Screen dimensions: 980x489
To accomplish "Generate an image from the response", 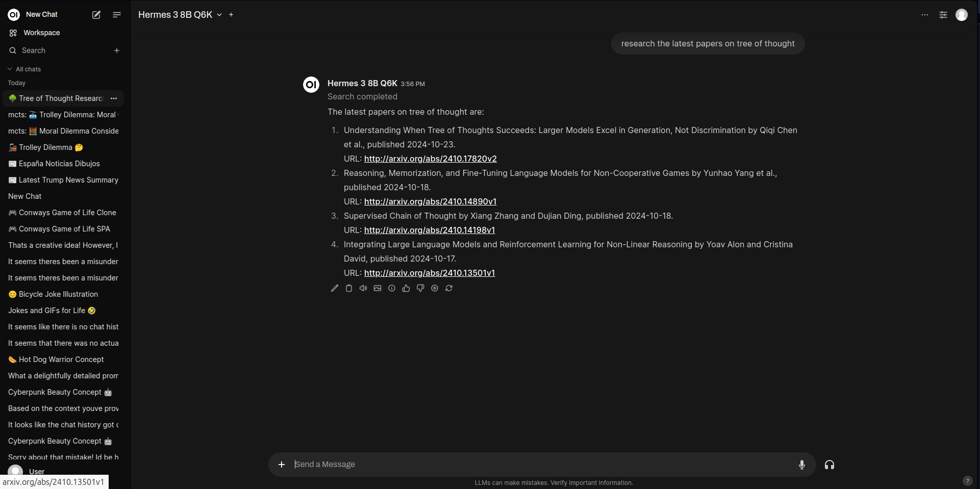I will [x=378, y=288].
